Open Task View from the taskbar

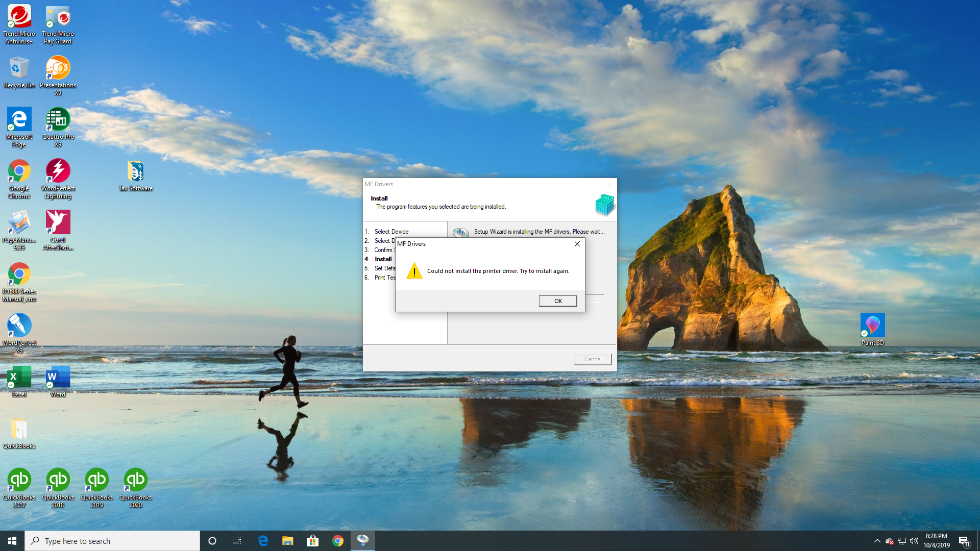[236, 541]
